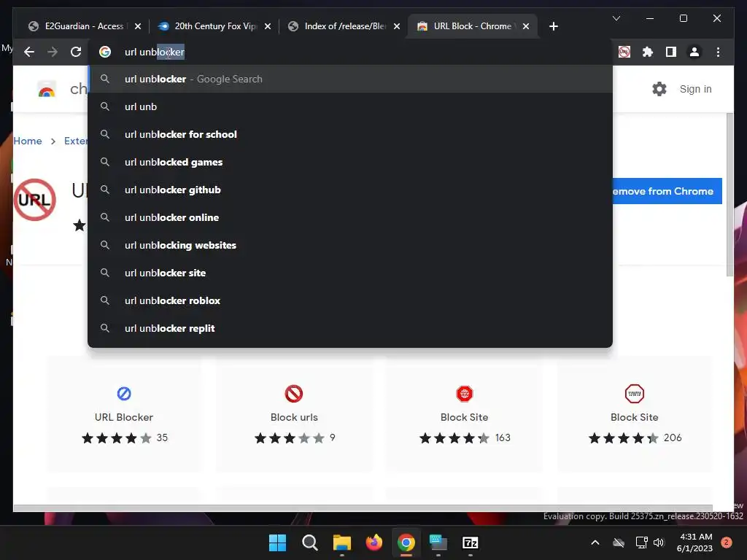Choose 'url unblocker replit' suggestion
This screenshot has height=560, width=747.
click(x=350, y=328)
